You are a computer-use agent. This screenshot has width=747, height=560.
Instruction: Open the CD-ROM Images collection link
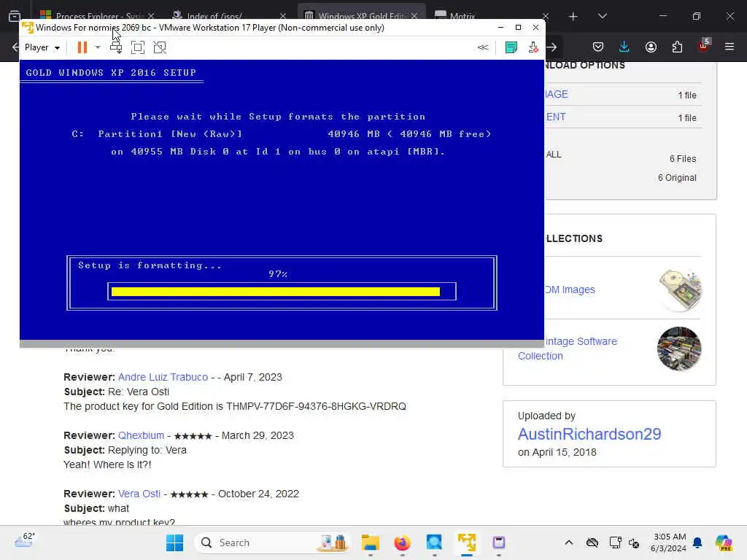(x=570, y=289)
